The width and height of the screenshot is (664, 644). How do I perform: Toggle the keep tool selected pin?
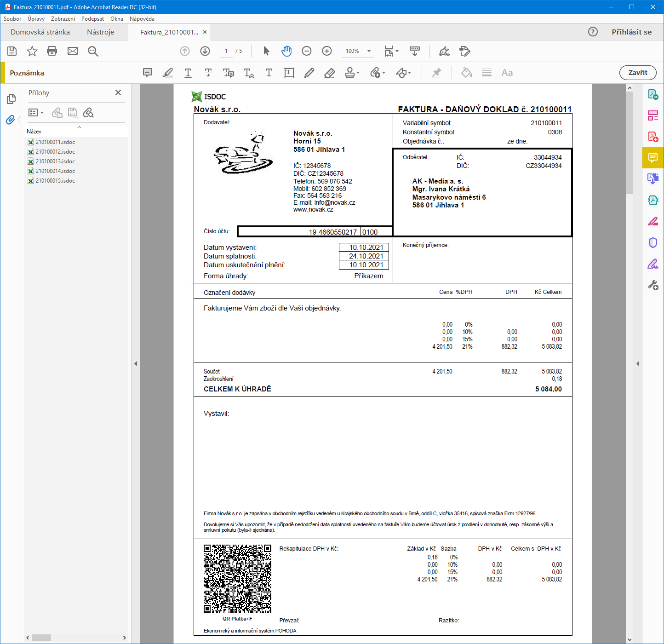click(436, 73)
